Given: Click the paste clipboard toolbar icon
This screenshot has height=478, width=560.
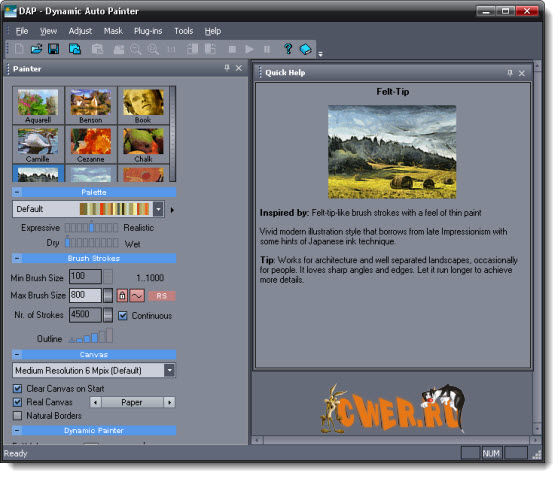Looking at the screenshot, I should pyautogui.click(x=97, y=49).
